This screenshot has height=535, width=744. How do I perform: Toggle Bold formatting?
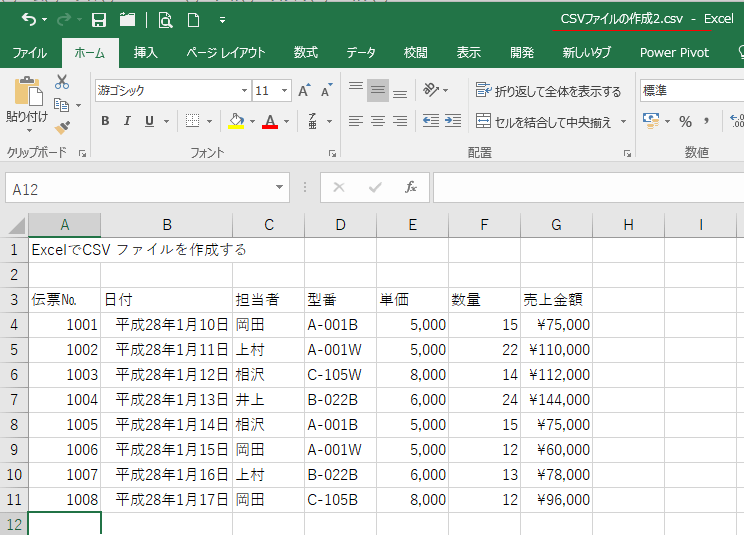point(105,121)
